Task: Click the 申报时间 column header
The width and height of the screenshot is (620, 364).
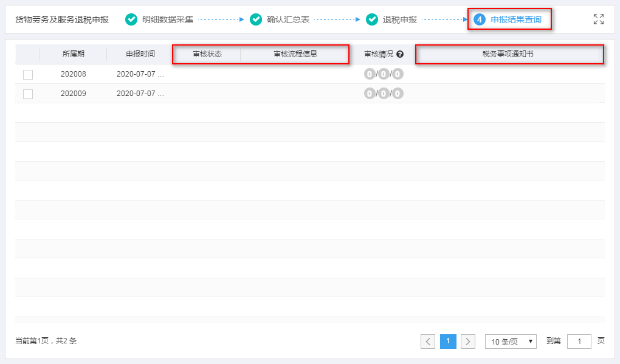Action: pos(140,53)
